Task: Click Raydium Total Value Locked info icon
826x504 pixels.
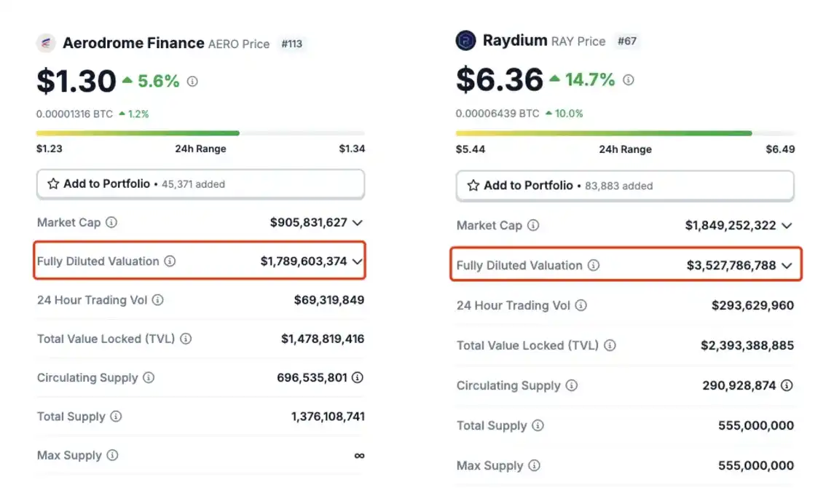Action: click(610, 345)
